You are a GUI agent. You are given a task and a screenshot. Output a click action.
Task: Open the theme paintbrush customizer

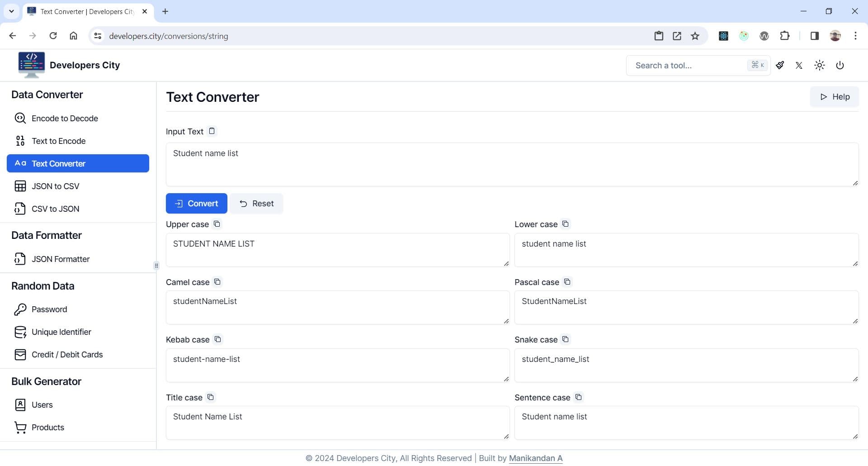780,65
